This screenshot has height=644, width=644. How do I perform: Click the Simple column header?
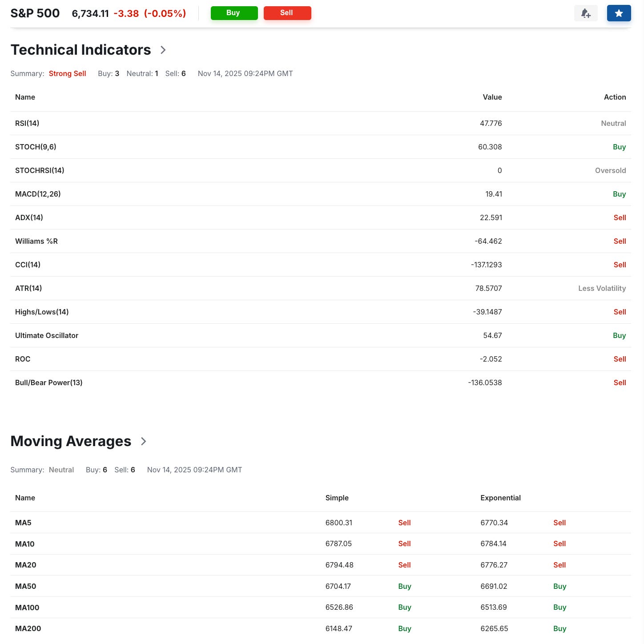point(337,498)
